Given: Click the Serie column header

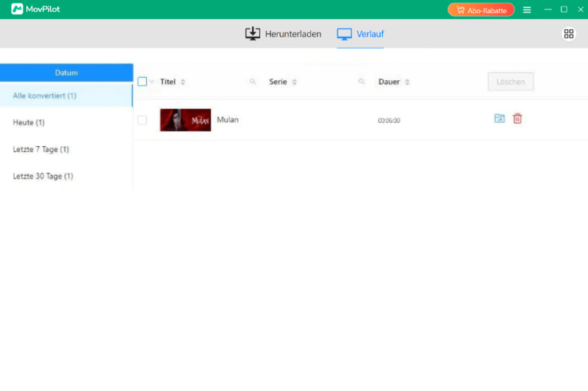Looking at the screenshot, I should (278, 82).
